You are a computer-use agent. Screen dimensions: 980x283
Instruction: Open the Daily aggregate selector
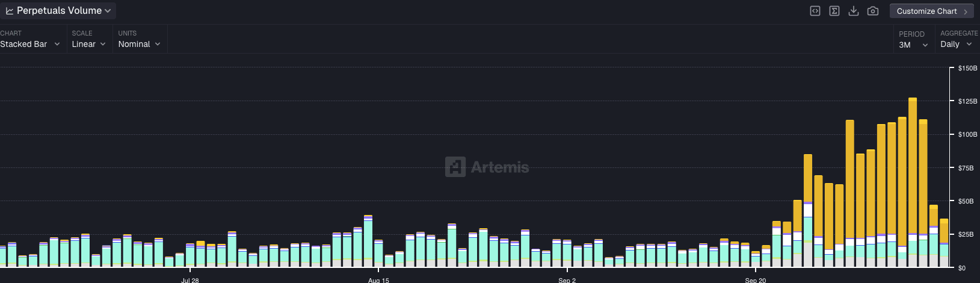(957, 45)
